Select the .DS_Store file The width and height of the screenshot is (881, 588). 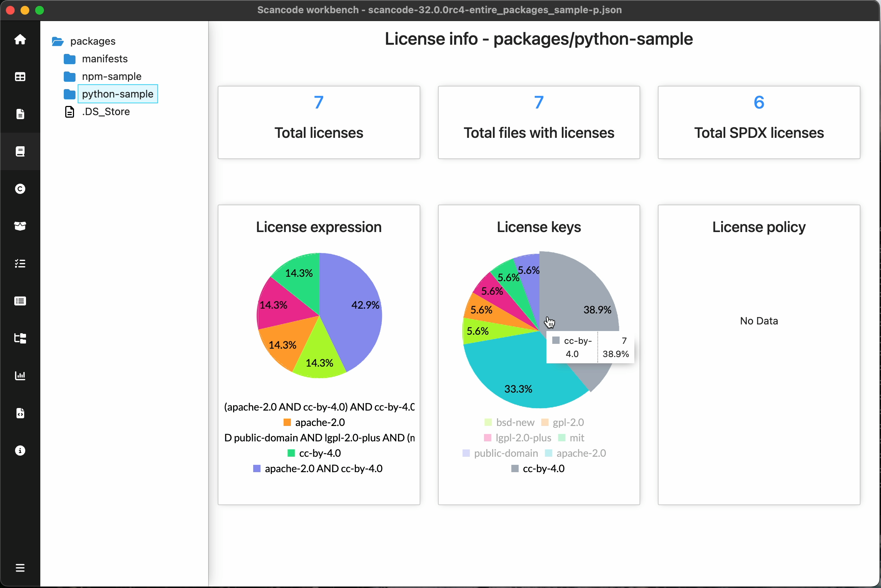pyautogui.click(x=106, y=112)
